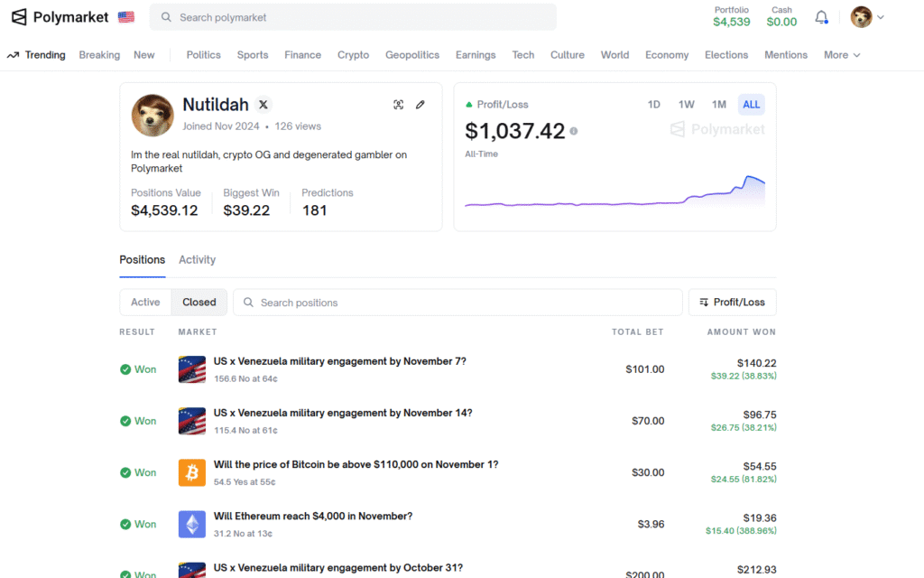Open the account avatar dropdown
The width and height of the screenshot is (924, 578).
coord(867,17)
